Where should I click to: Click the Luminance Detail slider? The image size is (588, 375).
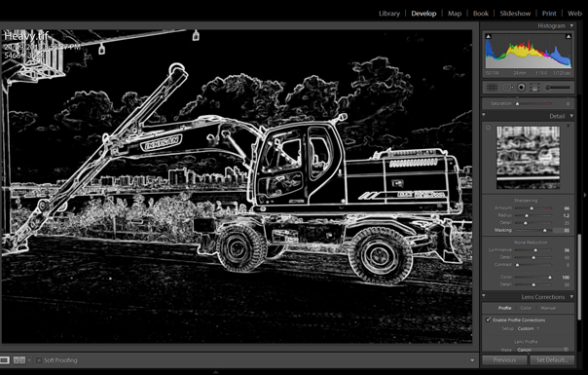(533, 257)
